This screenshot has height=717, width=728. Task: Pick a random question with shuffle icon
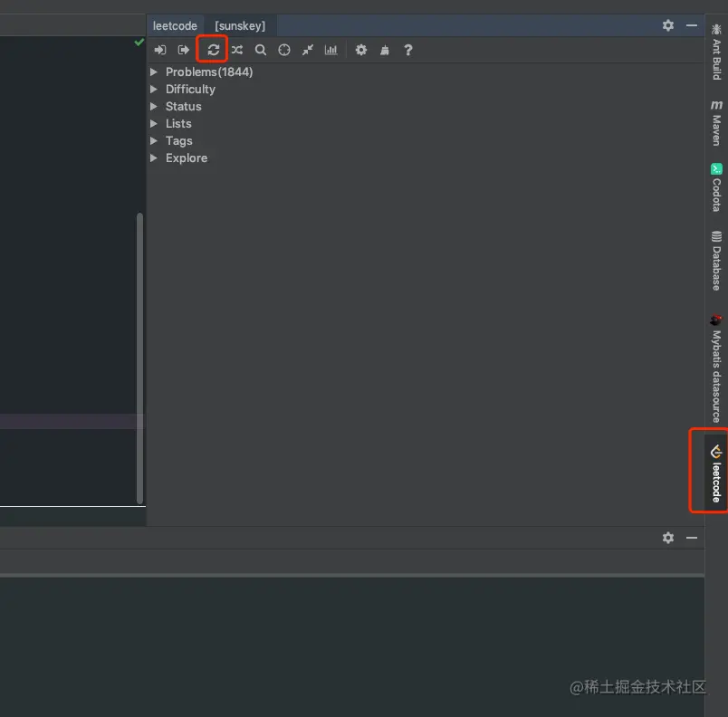[237, 50]
